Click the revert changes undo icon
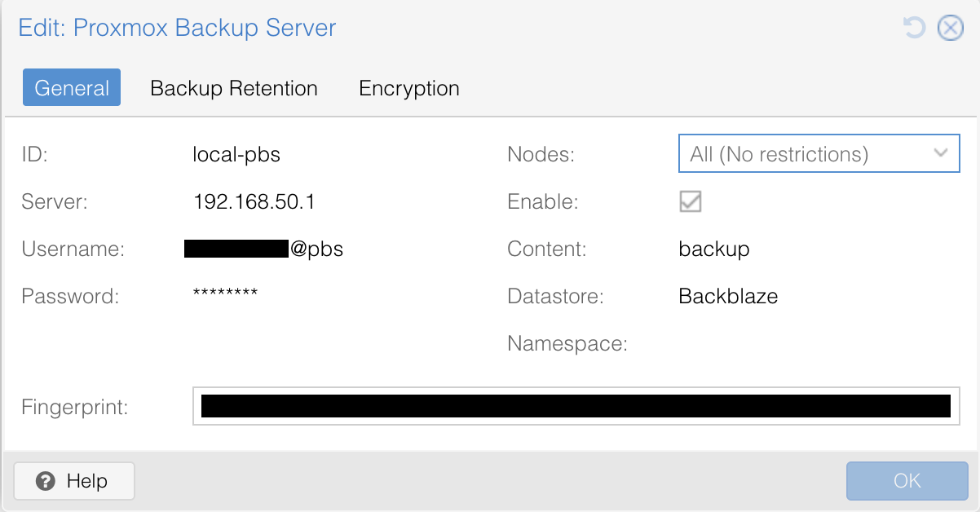 pyautogui.click(x=913, y=27)
